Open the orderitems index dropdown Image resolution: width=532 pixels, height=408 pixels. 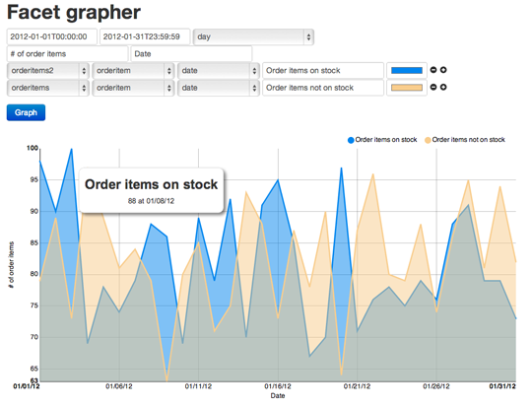click(x=48, y=88)
